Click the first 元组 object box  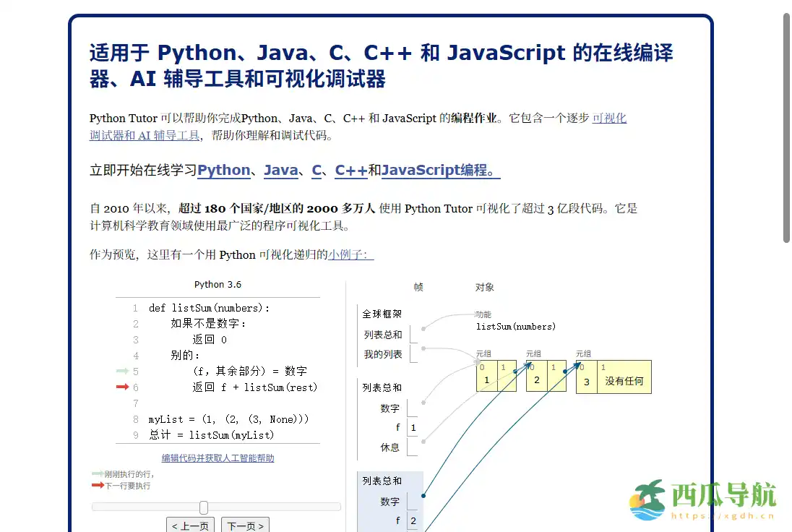[496, 376]
